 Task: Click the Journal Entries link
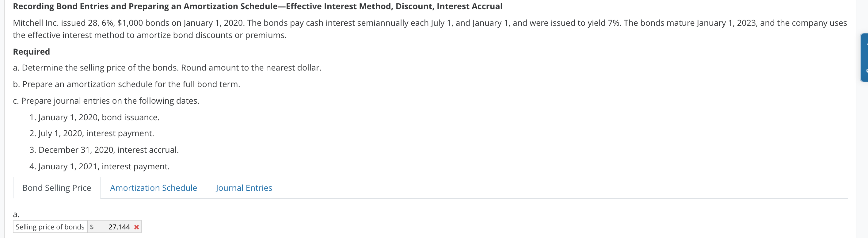tap(244, 188)
